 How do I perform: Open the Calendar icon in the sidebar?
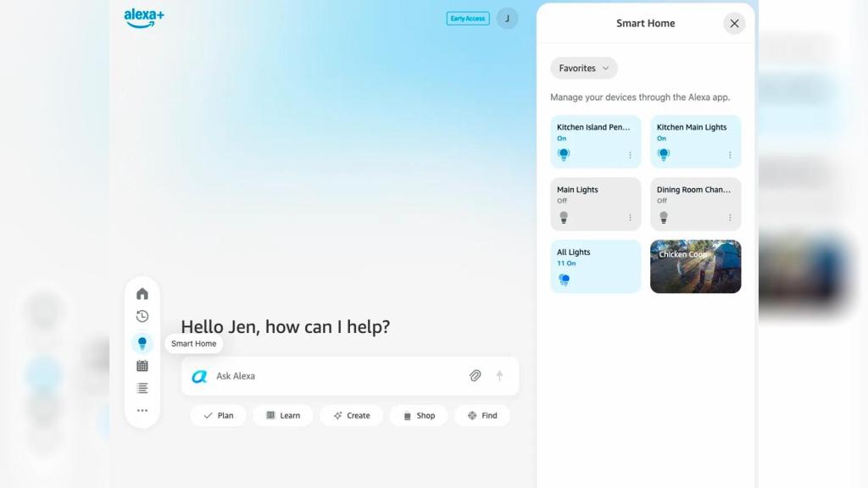142,365
